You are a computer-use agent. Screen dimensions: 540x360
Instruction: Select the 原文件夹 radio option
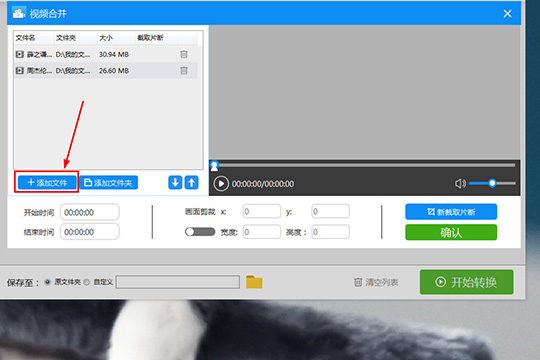(x=48, y=282)
